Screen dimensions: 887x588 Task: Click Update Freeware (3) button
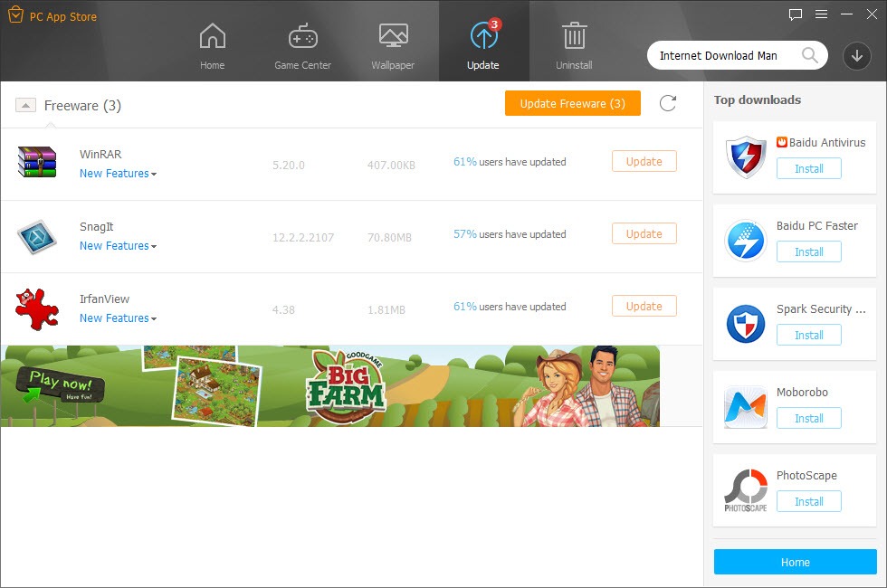pos(572,103)
